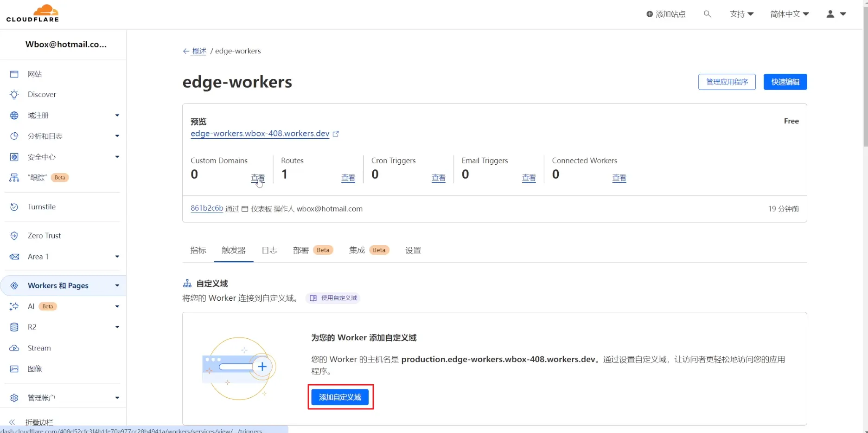Click the Zero Trust icon
The width and height of the screenshot is (868, 433).
[x=14, y=236]
